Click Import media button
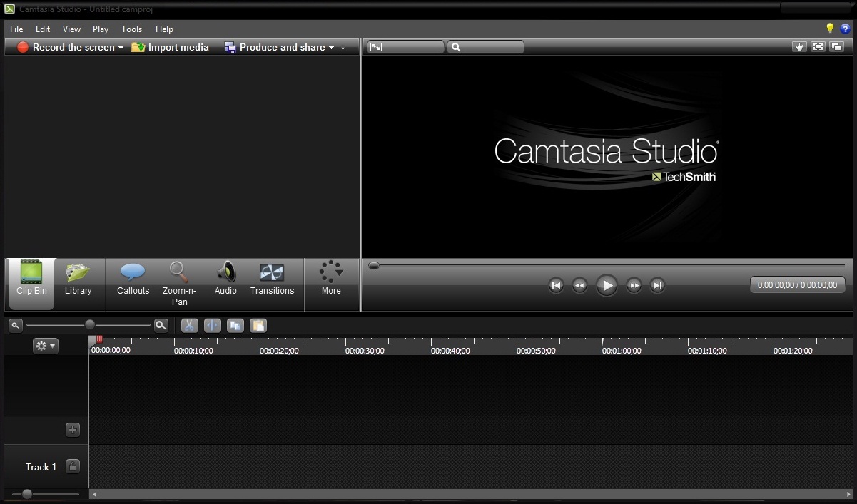 [x=170, y=47]
